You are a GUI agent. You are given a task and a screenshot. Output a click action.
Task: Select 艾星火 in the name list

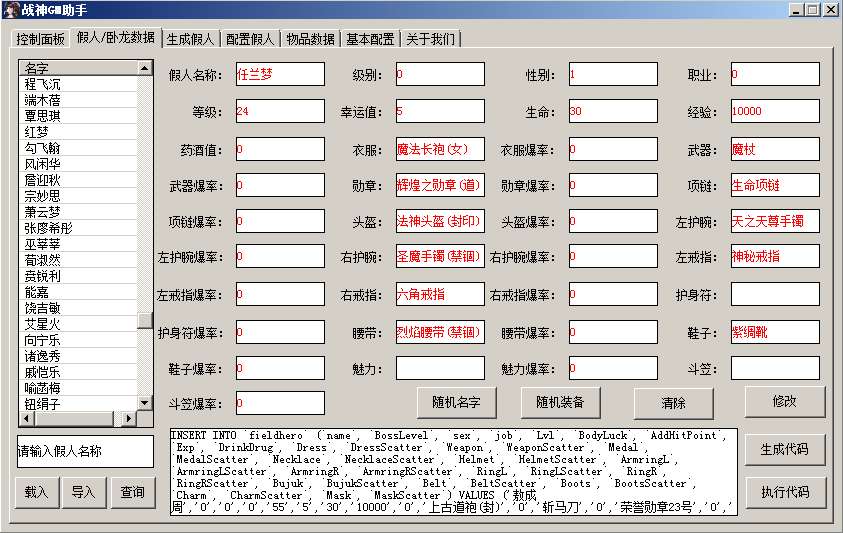[78, 324]
